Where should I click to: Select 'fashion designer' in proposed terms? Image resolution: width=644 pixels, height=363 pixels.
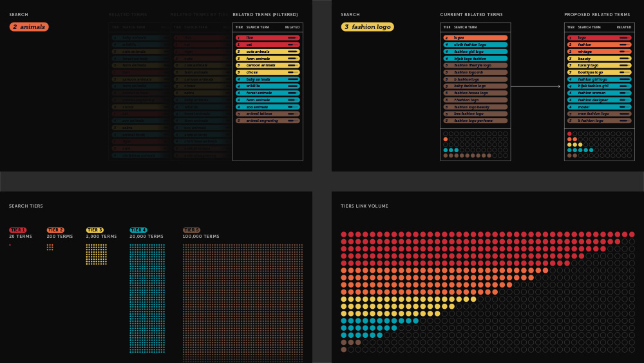(x=599, y=100)
